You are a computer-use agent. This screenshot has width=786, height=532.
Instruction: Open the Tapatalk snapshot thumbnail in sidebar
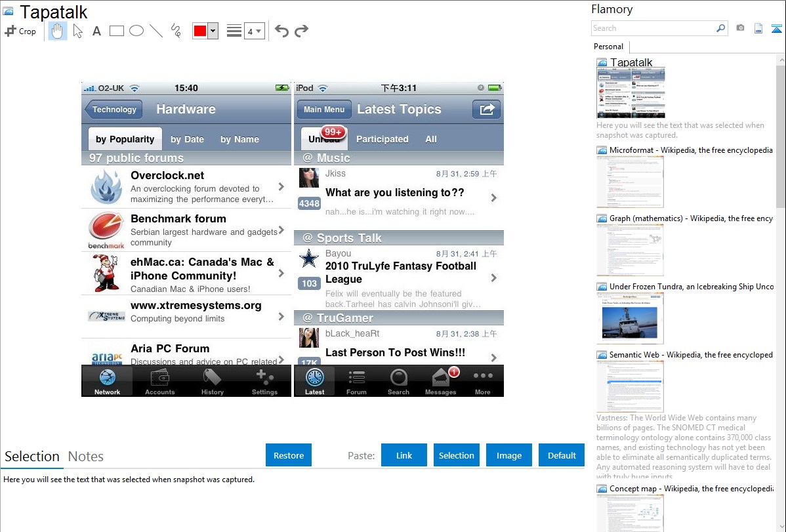point(630,92)
